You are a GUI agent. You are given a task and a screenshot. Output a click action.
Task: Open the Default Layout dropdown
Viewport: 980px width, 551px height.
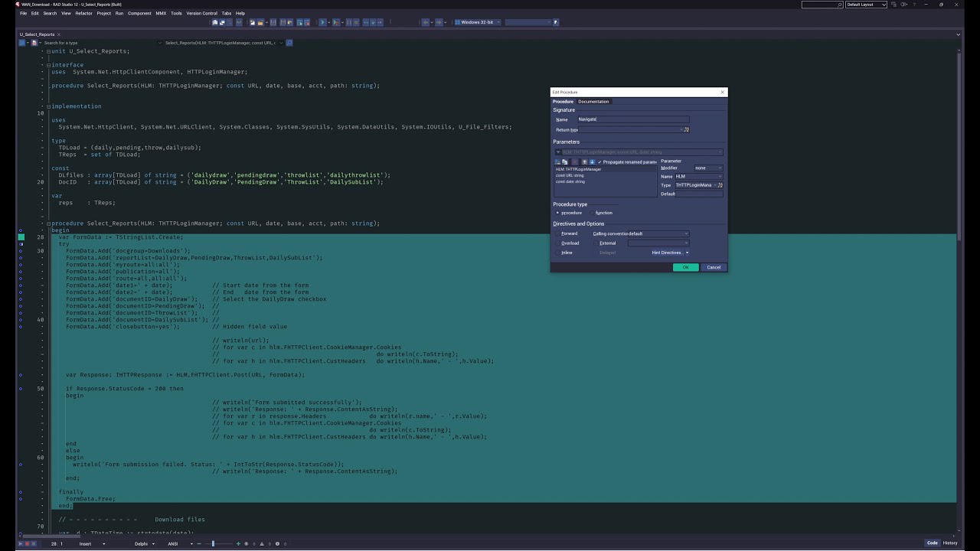coord(866,5)
